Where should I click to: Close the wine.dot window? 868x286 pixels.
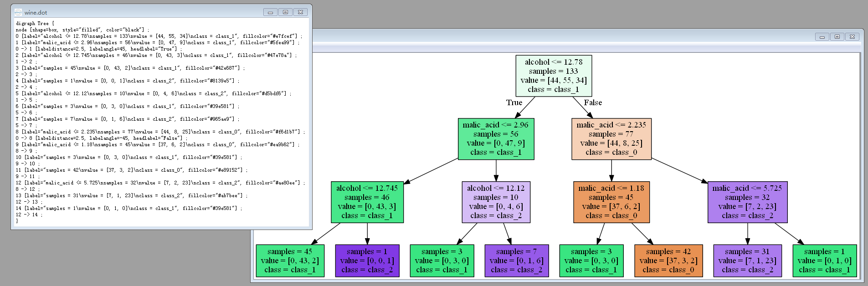pyautogui.click(x=301, y=12)
